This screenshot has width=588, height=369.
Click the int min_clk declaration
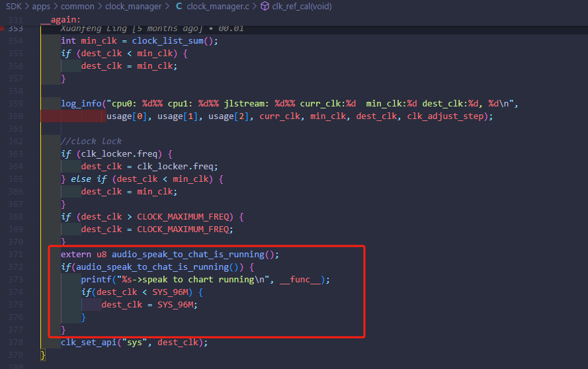(89, 41)
